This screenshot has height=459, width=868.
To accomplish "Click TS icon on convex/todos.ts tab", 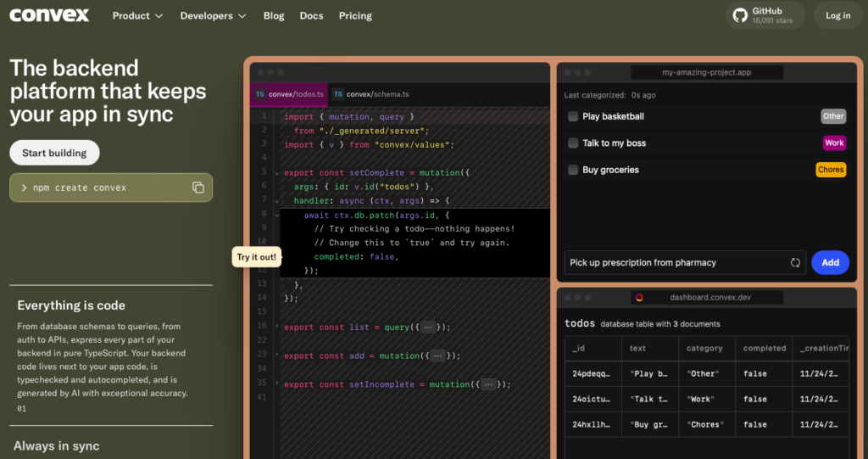I will coord(259,94).
